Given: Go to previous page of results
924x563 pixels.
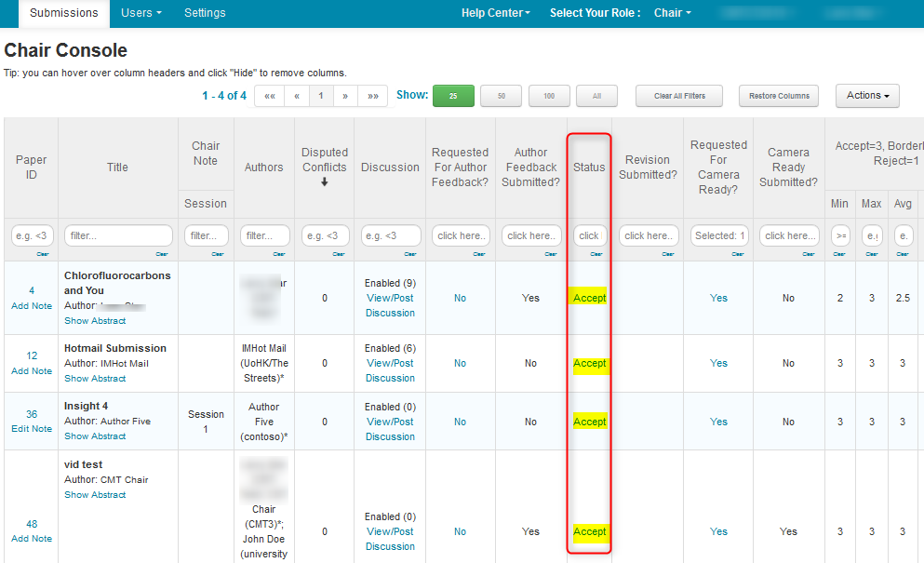Looking at the screenshot, I should coord(297,96).
